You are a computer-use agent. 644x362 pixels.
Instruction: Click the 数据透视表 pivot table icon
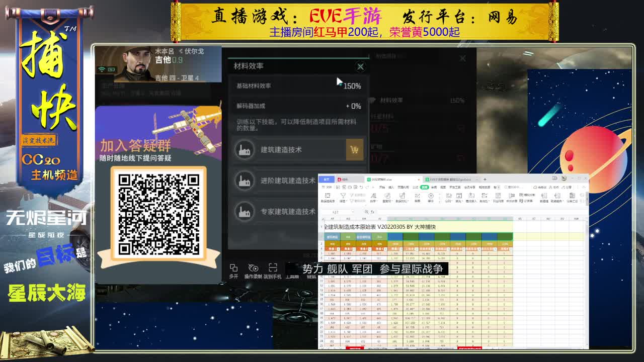click(x=327, y=196)
